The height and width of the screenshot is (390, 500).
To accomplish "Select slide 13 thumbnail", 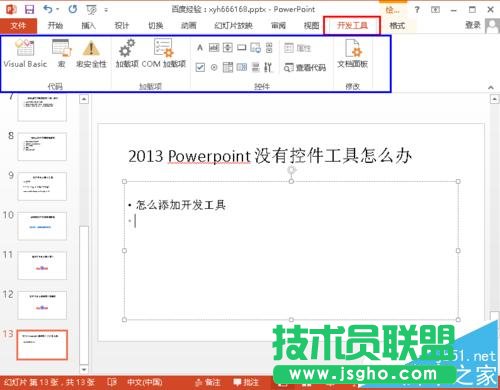I will click(42, 345).
